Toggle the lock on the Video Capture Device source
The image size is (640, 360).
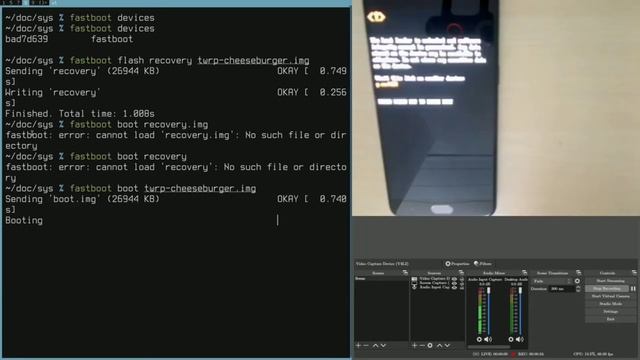(x=462, y=279)
